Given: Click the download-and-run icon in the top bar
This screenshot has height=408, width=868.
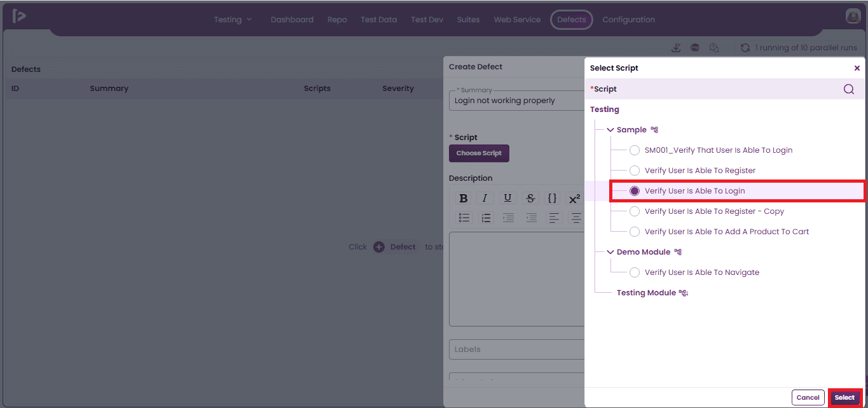Looking at the screenshot, I should tap(676, 48).
